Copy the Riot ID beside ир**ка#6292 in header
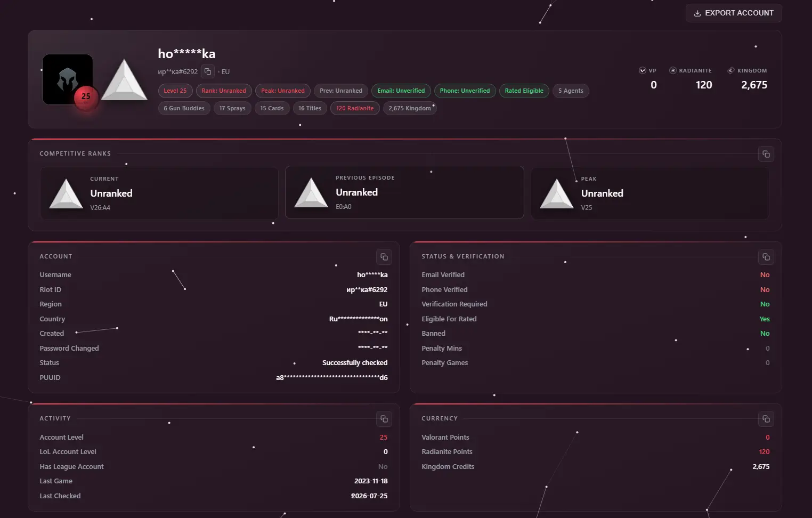This screenshot has width=812, height=518. (x=208, y=71)
